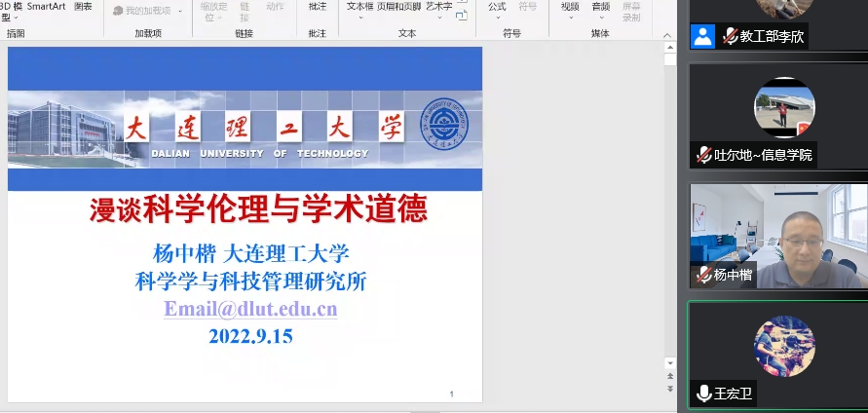Click the 屏幕录制 screen recording button
The image size is (868, 413).
tap(631, 12)
